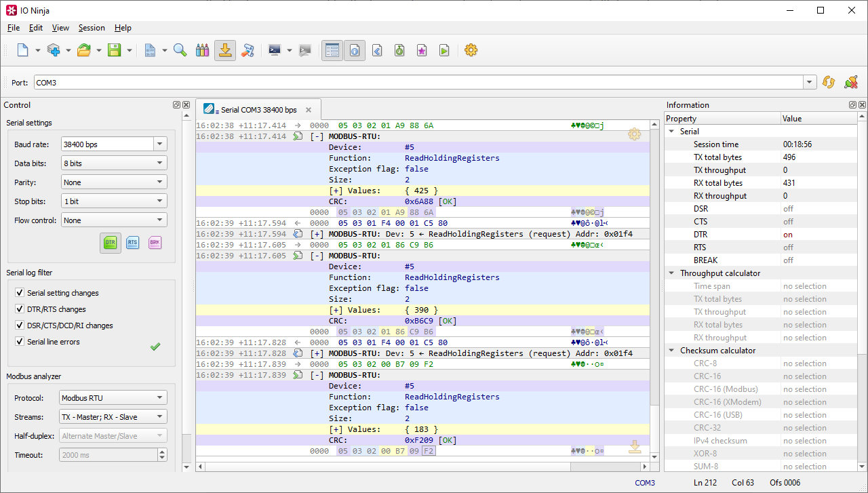This screenshot has height=493, width=868.
Task: Click the hex document view icon
Action: tap(150, 50)
